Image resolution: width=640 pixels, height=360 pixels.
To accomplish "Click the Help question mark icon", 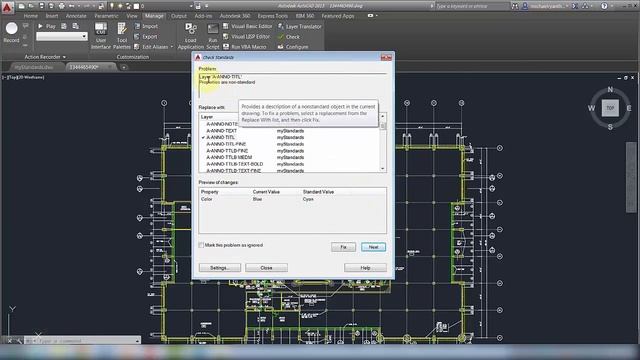I will point(604,6).
